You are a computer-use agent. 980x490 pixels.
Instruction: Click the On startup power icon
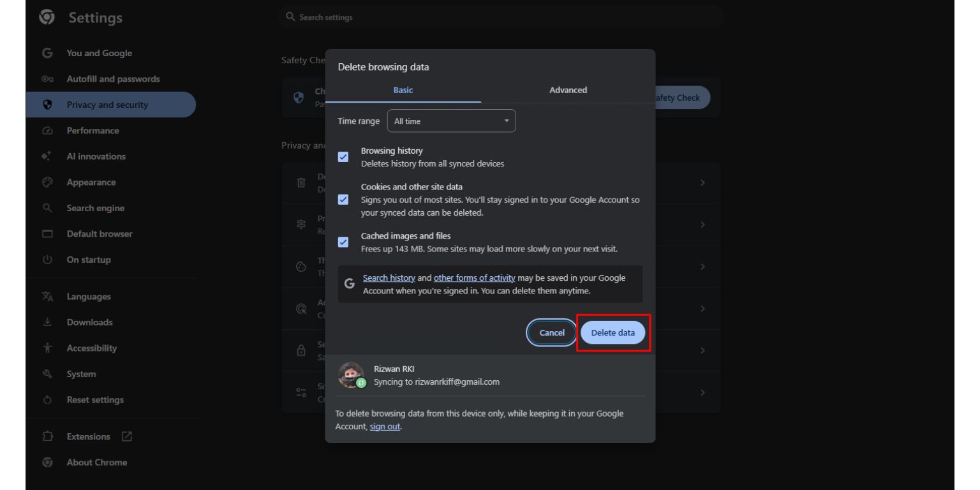point(47,260)
